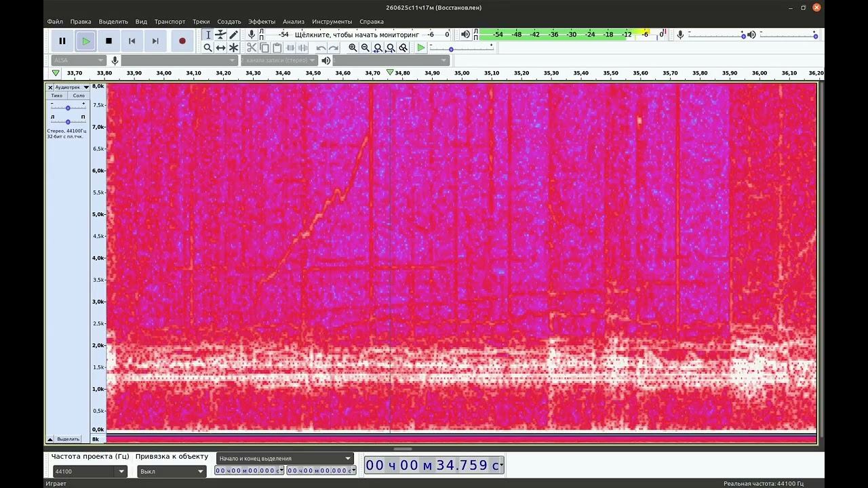Viewport: 868px width, 488px height.
Task: Click the Zoom In icon
Action: point(353,47)
